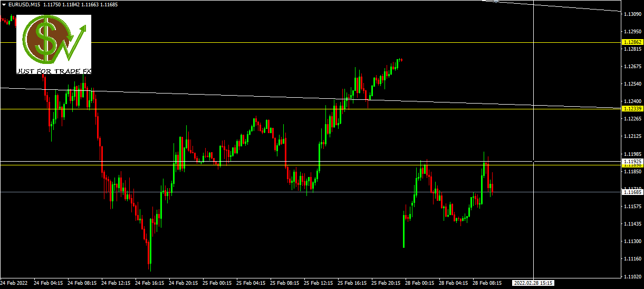The image size is (644, 289).
Task: Click the 1.12675 price scale value
Action: click(632, 66)
